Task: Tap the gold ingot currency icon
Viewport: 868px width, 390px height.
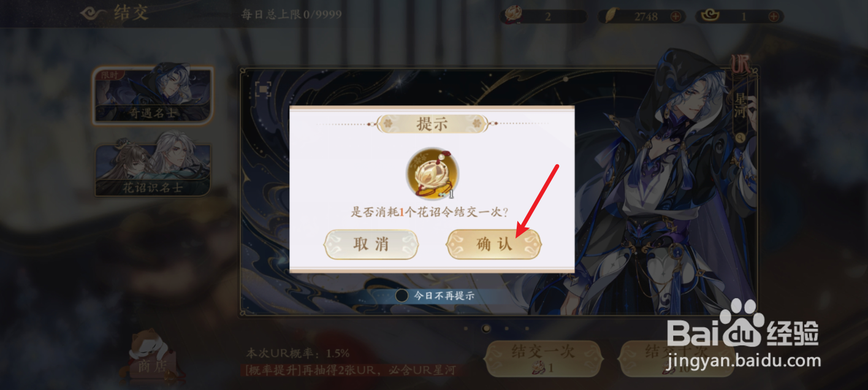Action: pos(712,17)
